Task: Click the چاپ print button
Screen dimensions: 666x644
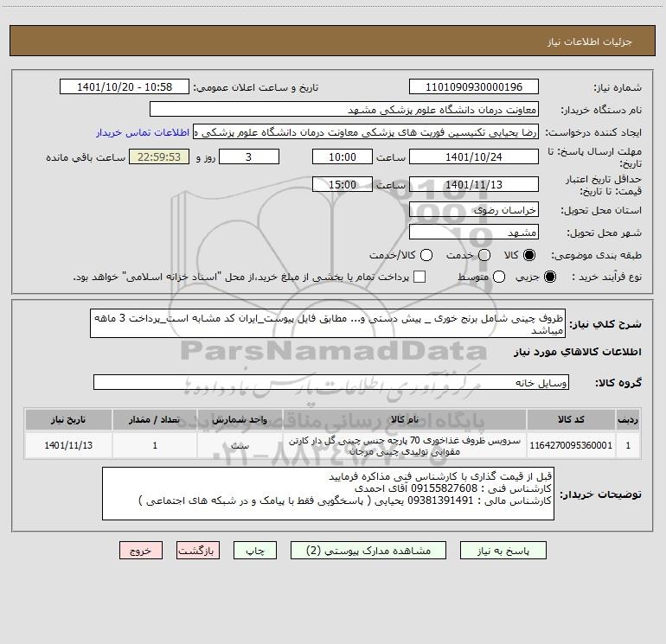Action: click(x=255, y=551)
